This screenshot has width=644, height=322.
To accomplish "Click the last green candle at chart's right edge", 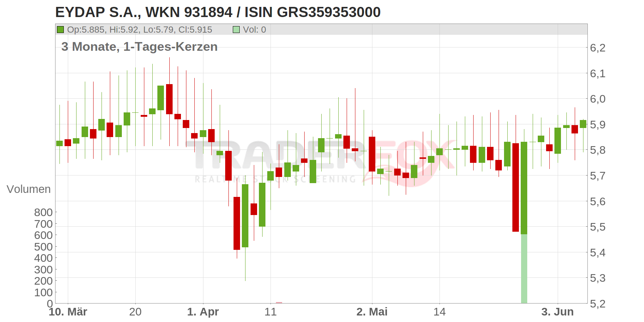I will [x=583, y=124].
